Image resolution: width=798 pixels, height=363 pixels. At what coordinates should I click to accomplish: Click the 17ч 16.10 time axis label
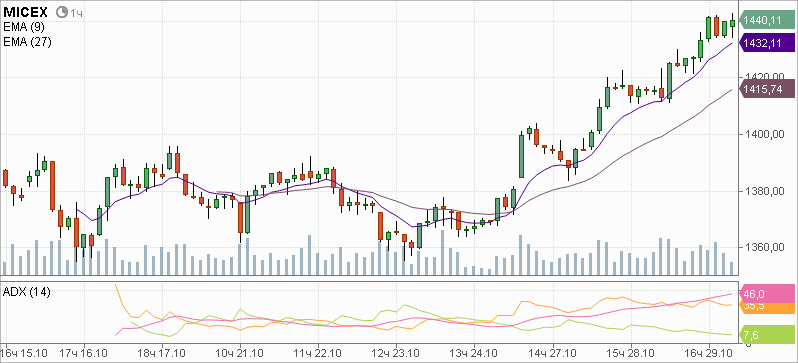click(83, 352)
